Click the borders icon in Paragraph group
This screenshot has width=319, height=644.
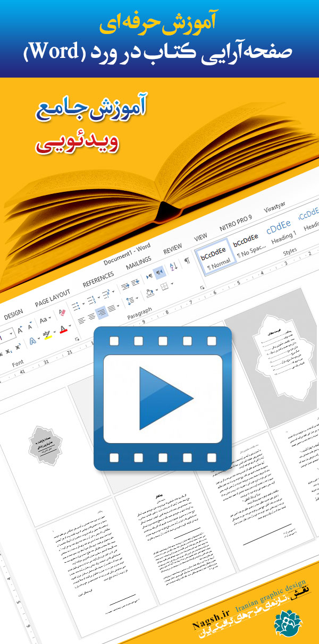tap(164, 287)
